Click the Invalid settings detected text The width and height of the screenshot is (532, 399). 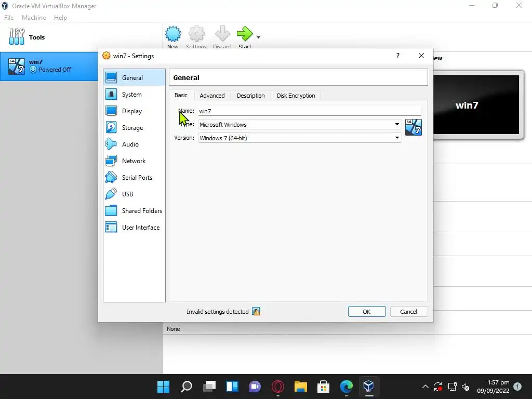(x=218, y=312)
